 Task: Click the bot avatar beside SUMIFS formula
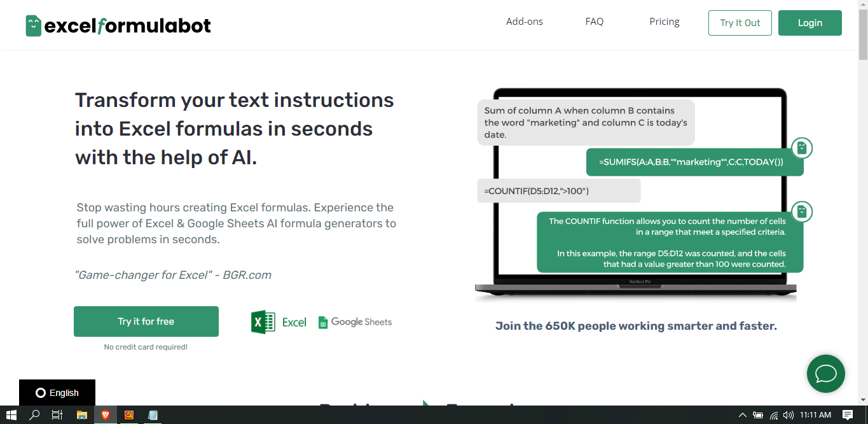point(802,148)
